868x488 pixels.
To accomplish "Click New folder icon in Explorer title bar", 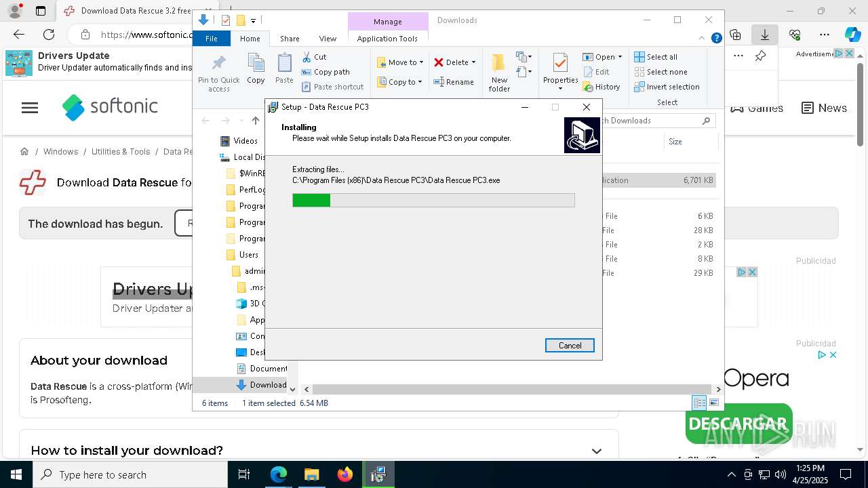I will [x=241, y=20].
